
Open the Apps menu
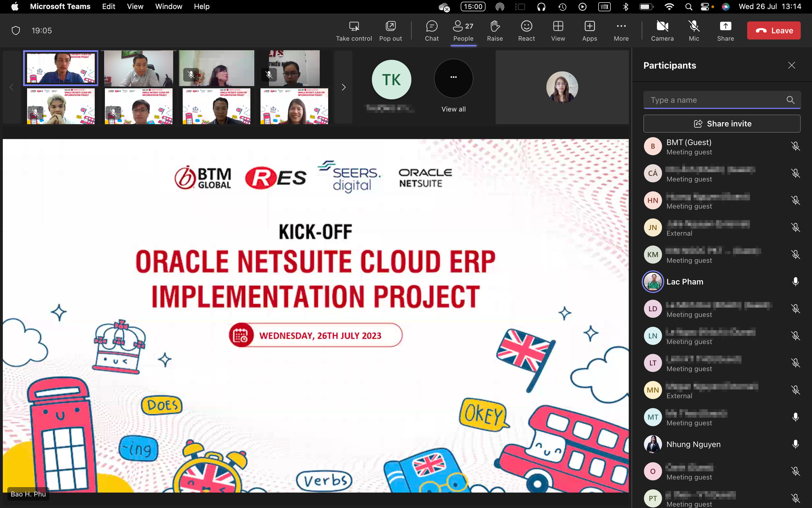[590, 31]
